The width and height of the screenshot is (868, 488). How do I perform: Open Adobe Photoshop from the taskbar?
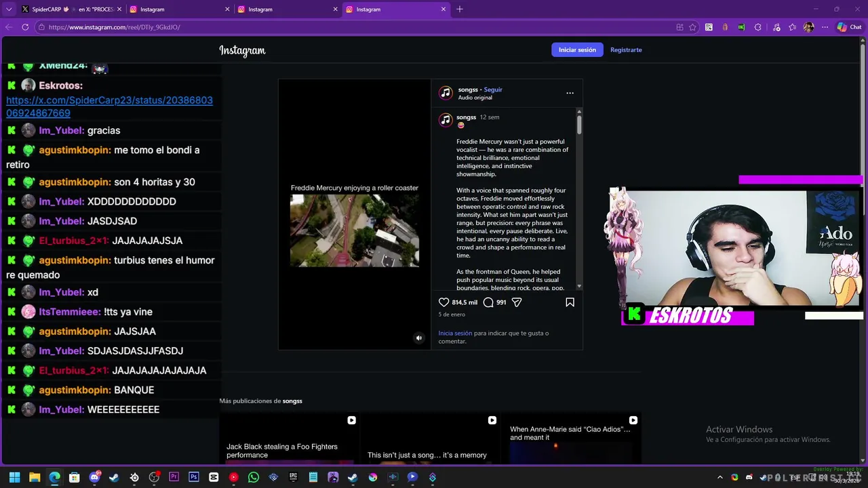click(x=194, y=477)
